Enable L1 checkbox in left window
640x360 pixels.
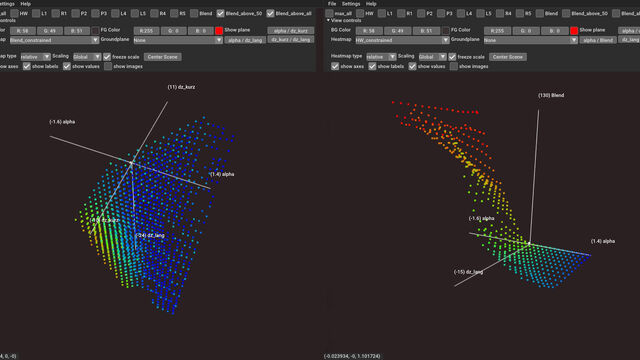pos(36,13)
